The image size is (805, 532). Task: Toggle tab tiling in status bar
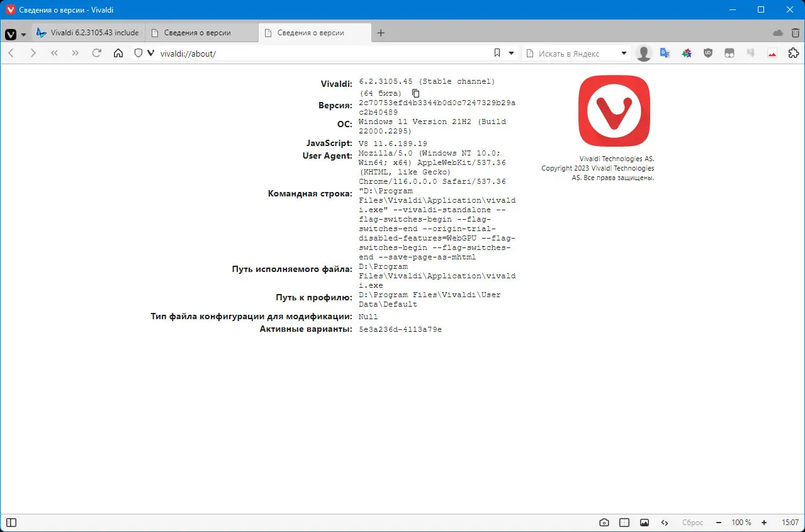(x=624, y=523)
